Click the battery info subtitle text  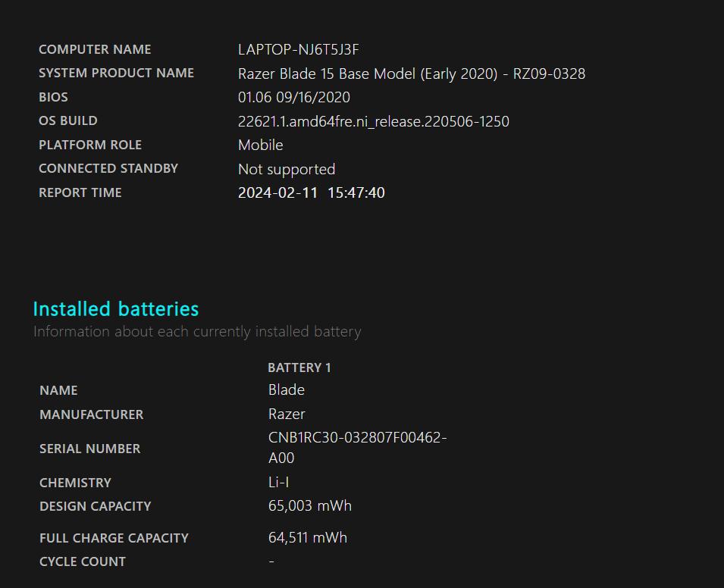coord(197,332)
